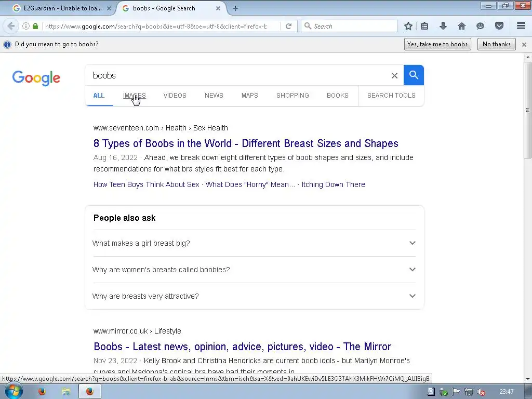Screen dimensions: 532x399
Task: Click the muted volume tray icon
Action: [481, 392]
